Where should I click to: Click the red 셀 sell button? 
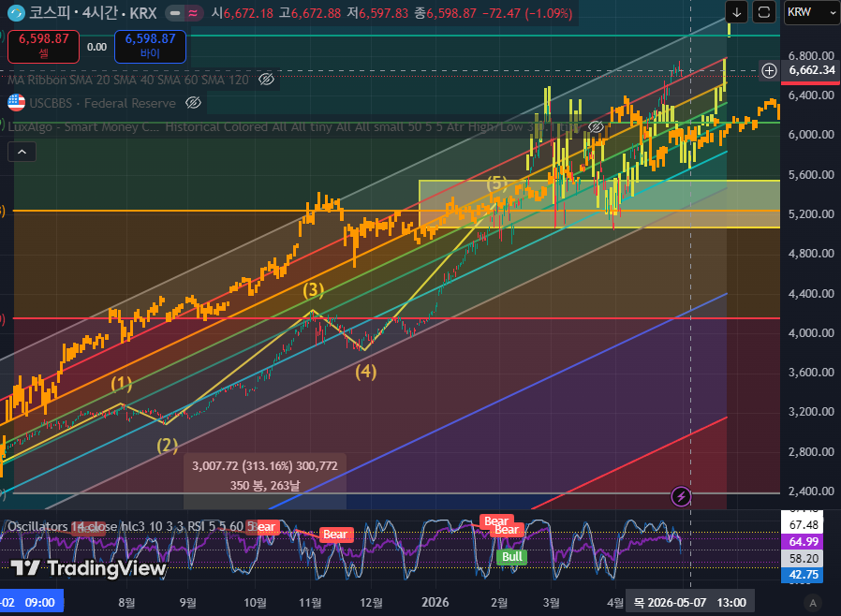(43, 46)
